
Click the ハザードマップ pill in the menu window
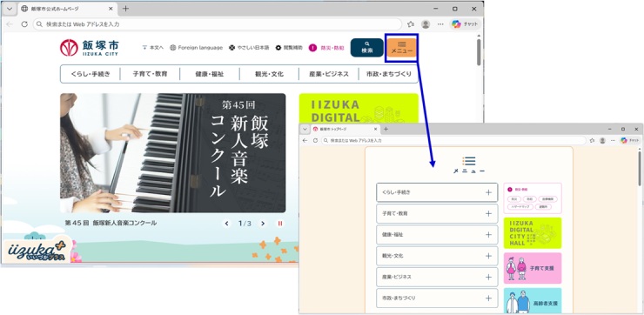coord(520,206)
